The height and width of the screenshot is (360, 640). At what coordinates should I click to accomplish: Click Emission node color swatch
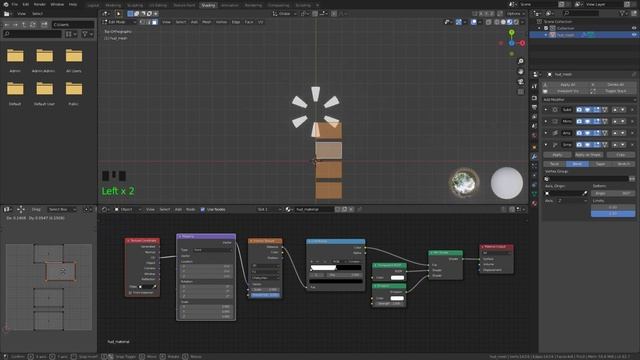[397, 298]
